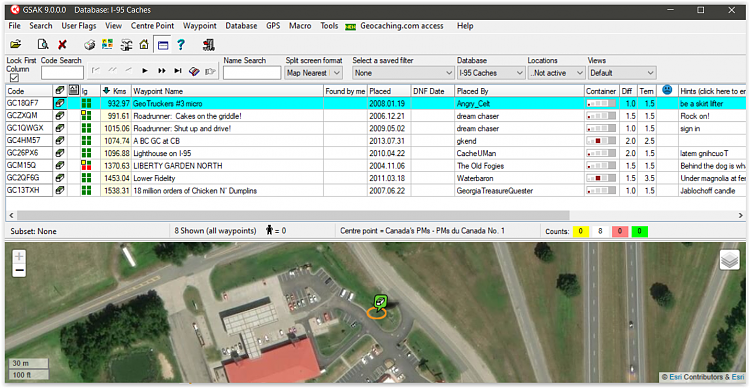Click the red X delete icon
Viewport: 750px width, 388px height.
(62, 45)
